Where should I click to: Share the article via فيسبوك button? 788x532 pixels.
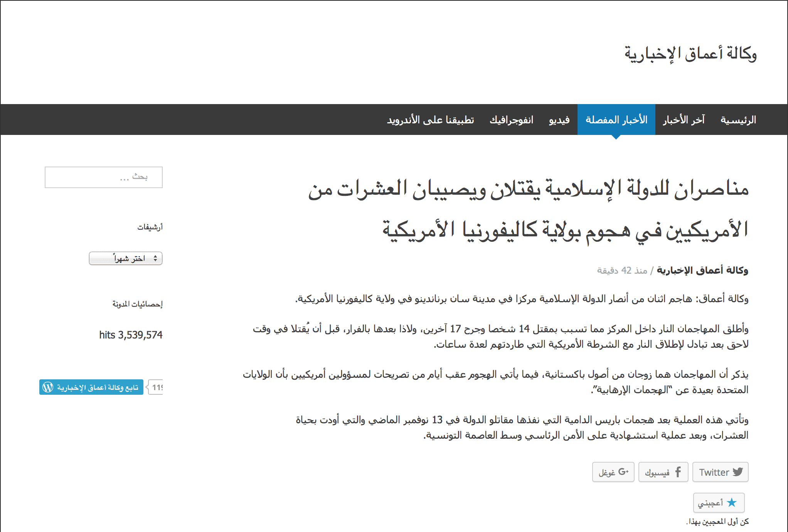coord(663,472)
